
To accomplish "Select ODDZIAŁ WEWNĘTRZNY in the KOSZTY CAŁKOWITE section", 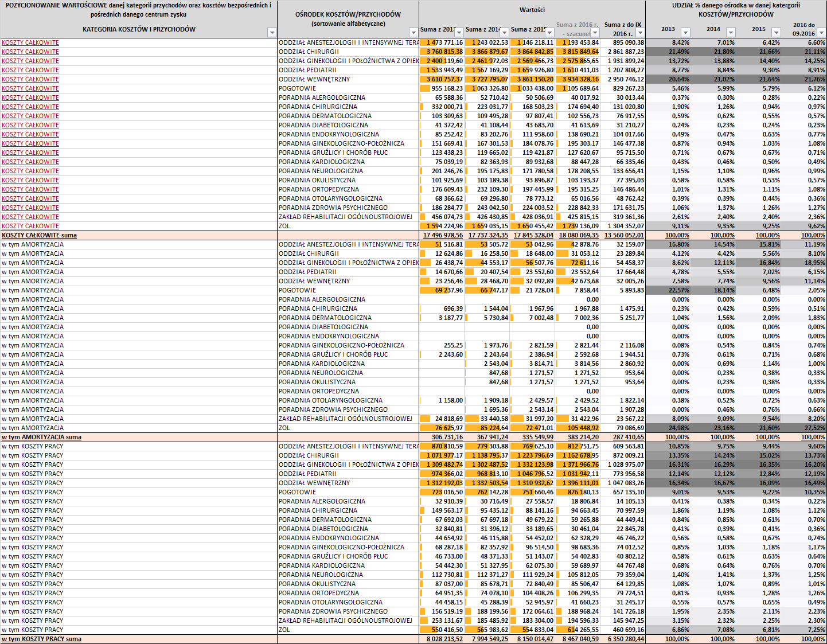I will 314,79.
